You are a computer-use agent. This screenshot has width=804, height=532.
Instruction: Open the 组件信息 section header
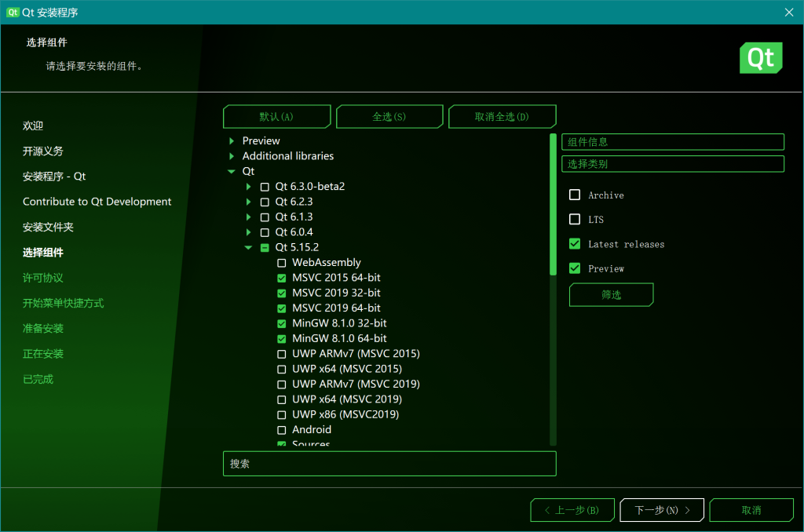[673, 142]
